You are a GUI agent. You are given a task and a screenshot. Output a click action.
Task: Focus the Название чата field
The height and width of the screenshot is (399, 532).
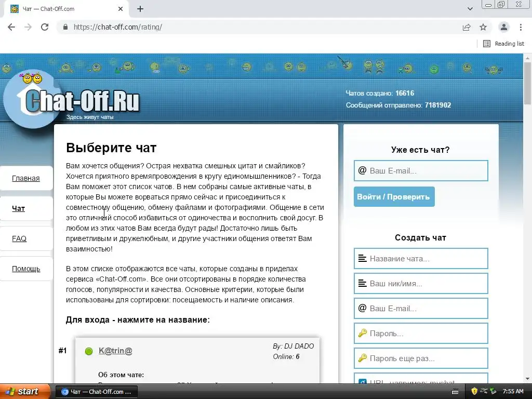tap(421, 259)
